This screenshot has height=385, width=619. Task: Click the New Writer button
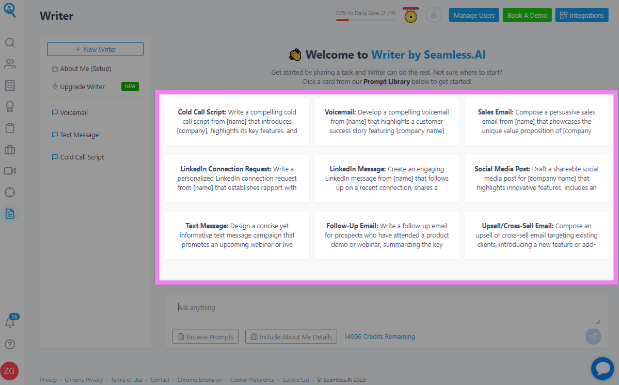[96, 49]
